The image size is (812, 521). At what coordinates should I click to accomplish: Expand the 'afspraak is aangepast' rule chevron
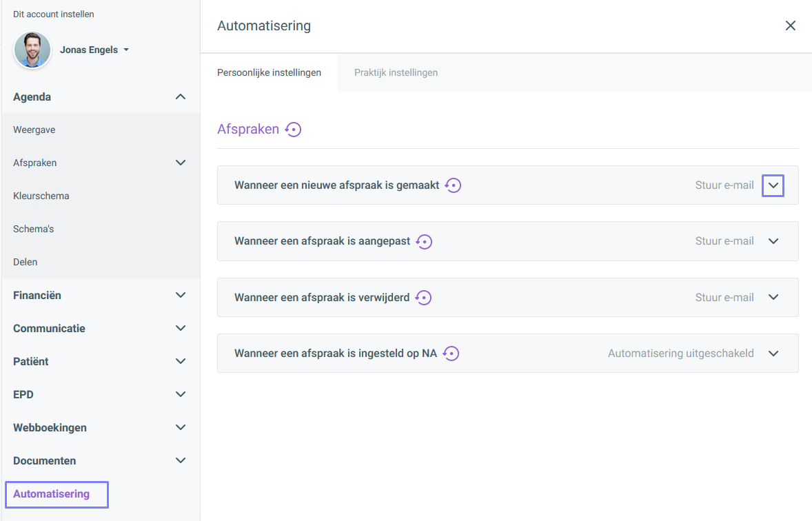coord(773,242)
